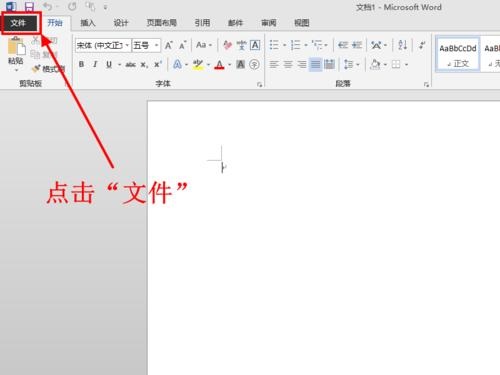Click the distributed alignment icon

pos(329,64)
